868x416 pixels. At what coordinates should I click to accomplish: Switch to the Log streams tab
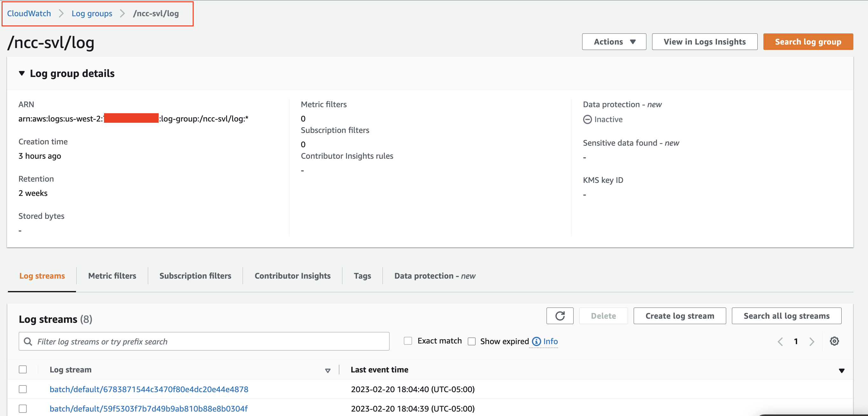42,276
